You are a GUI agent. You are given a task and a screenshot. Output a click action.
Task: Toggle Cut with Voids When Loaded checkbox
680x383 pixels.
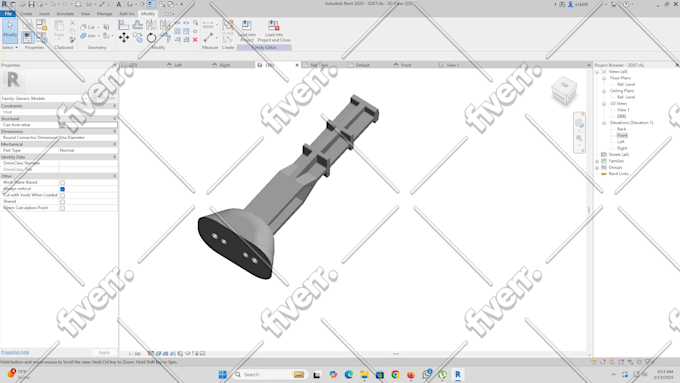[62, 196]
